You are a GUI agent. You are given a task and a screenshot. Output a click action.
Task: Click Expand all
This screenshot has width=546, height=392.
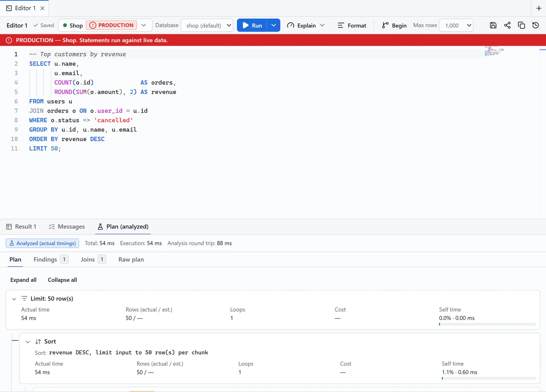pyautogui.click(x=23, y=280)
